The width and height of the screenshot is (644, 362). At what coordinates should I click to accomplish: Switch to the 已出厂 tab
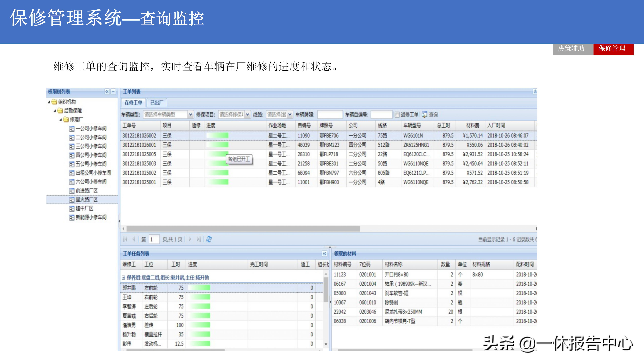156,103
